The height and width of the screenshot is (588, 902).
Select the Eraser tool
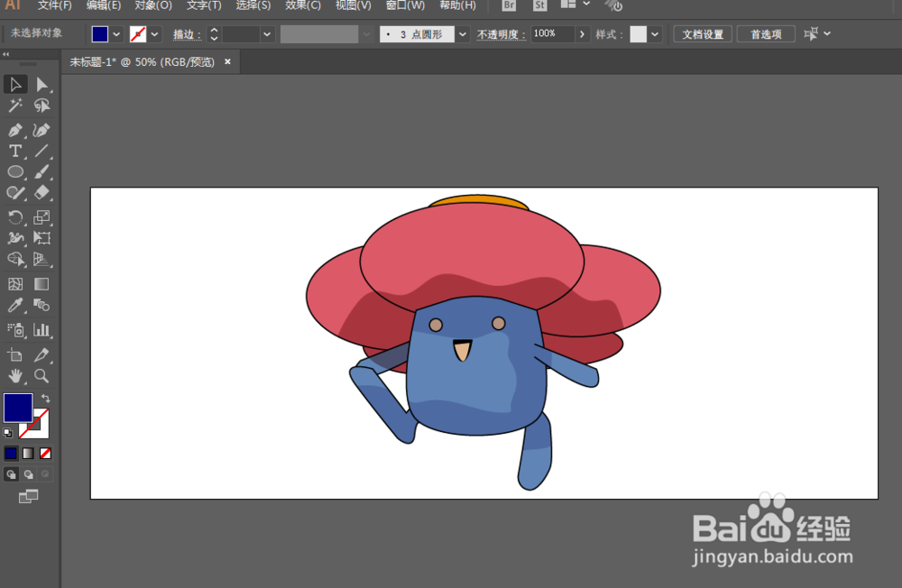point(41,192)
